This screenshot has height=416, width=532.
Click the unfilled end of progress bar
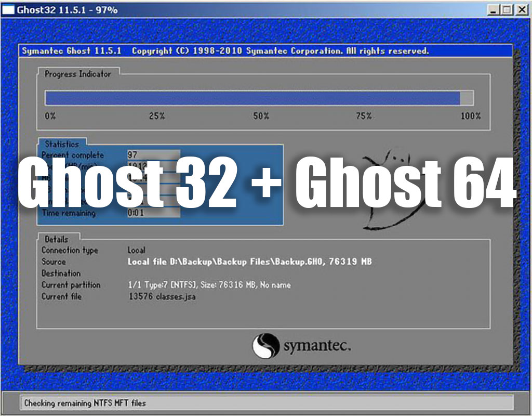coord(467,98)
